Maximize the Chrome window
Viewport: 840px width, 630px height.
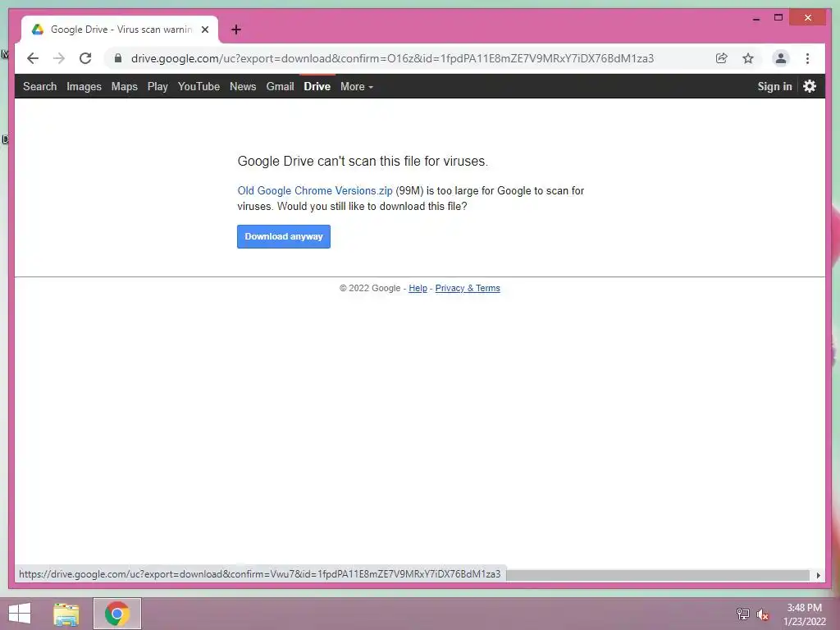coord(778,18)
